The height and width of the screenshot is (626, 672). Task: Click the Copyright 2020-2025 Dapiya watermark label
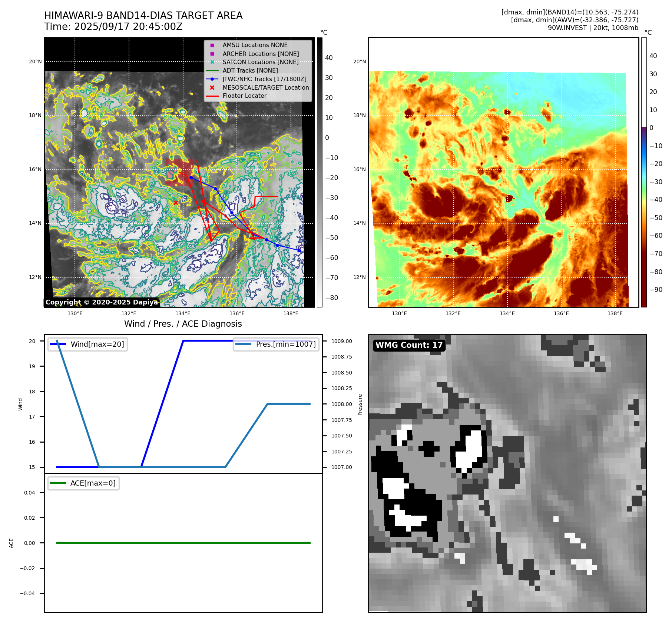tap(102, 302)
